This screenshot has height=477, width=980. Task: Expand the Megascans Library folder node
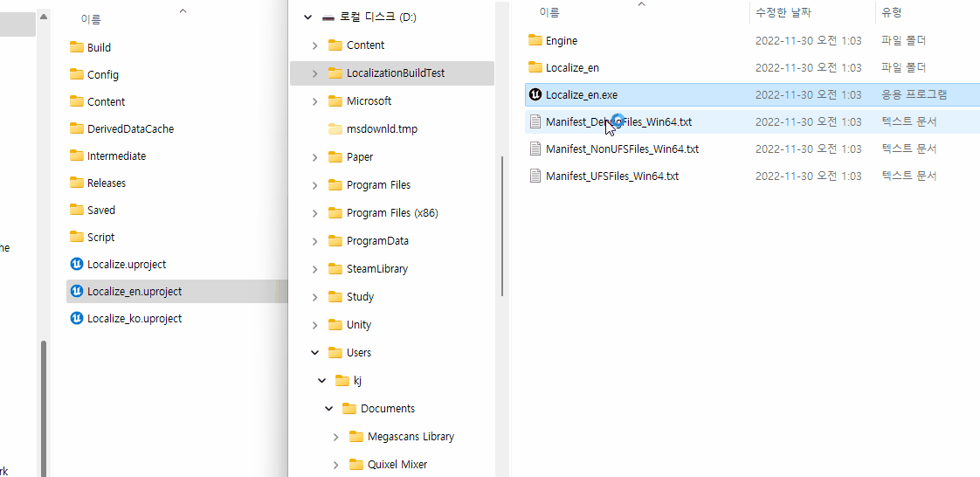[336, 437]
